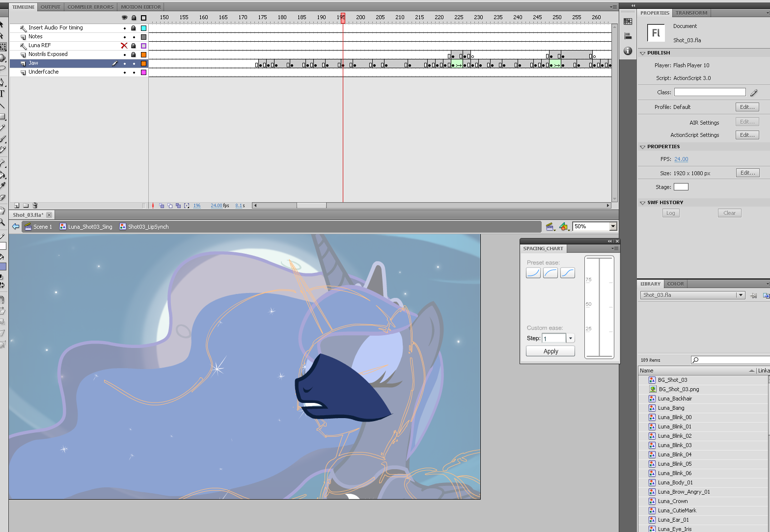Select the Subselection tool
The width and height of the screenshot is (770, 532).
(x=2, y=36)
